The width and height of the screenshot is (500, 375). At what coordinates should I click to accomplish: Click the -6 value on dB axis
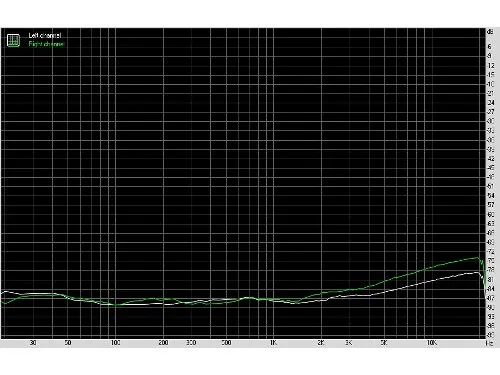489,47
